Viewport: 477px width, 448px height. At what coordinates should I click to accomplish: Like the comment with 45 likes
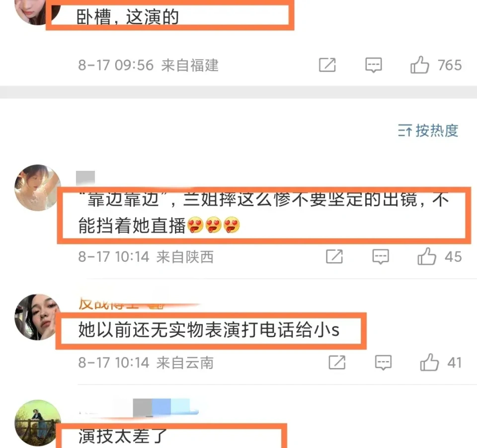[426, 256]
